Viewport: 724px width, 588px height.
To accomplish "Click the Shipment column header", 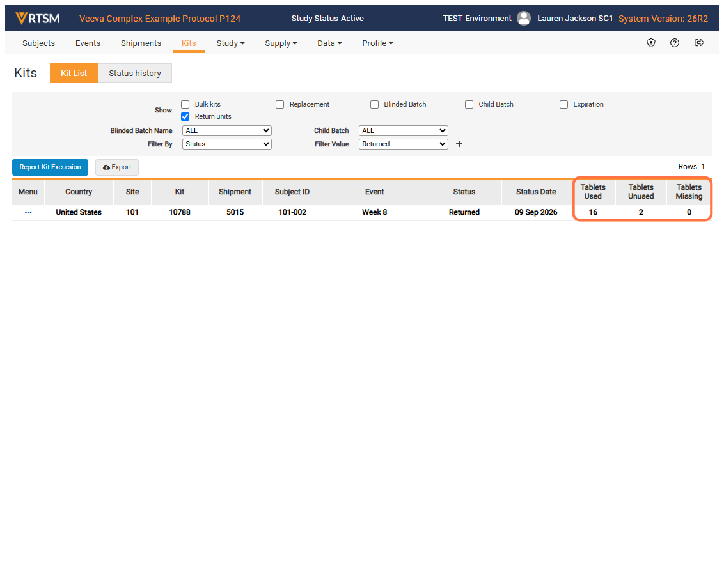I will 235,192.
